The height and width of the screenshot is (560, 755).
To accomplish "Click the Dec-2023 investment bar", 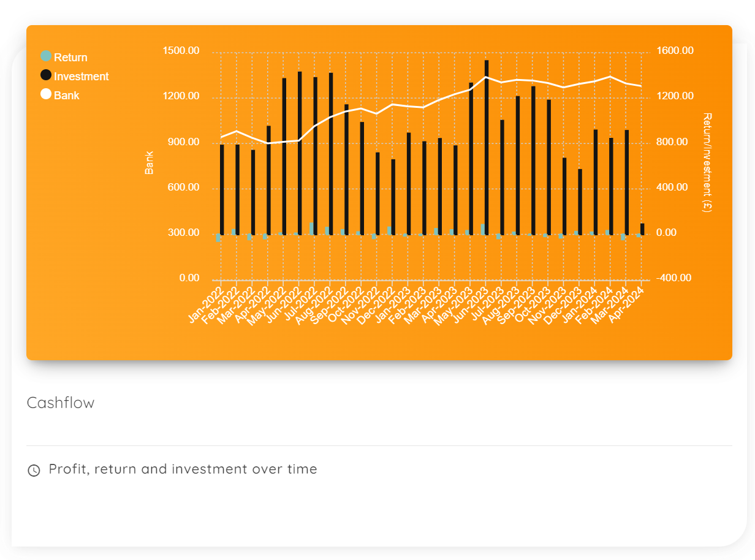I will [x=580, y=202].
